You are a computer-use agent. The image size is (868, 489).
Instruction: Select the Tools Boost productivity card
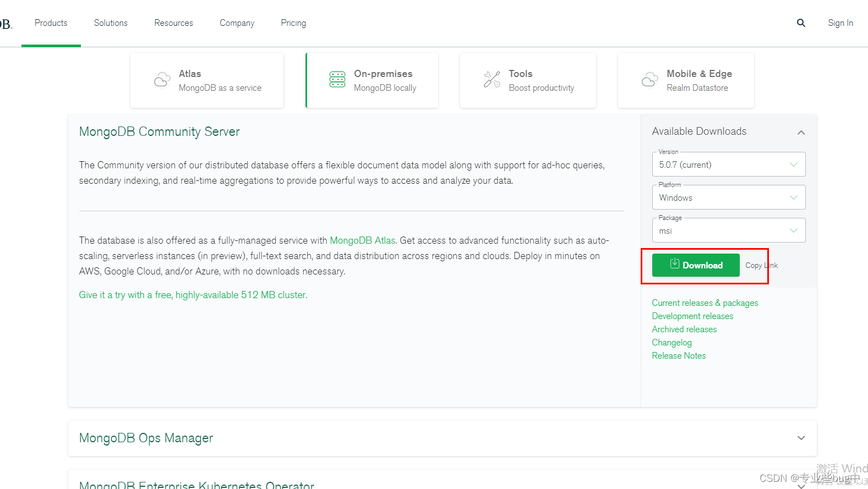tap(528, 80)
